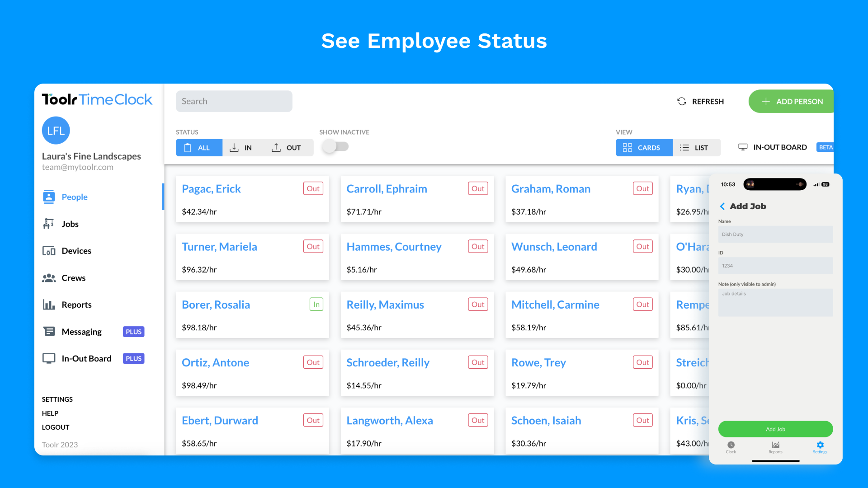Go back using the Add Job chevron
Screen dimensions: 868x488
[722, 206]
